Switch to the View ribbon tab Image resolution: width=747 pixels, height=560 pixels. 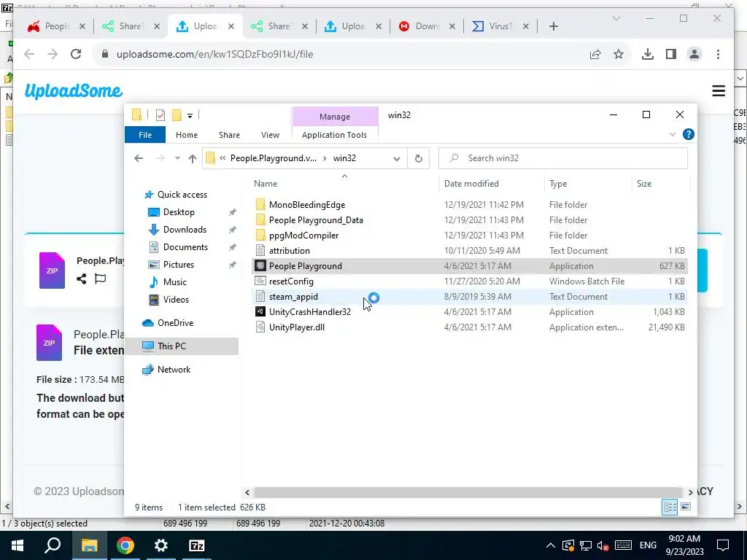pyautogui.click(x=270, y=135)
